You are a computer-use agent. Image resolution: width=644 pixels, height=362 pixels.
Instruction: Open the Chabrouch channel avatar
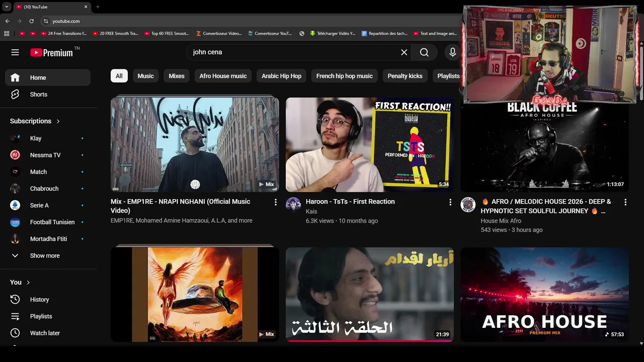[x=15, y=189]
